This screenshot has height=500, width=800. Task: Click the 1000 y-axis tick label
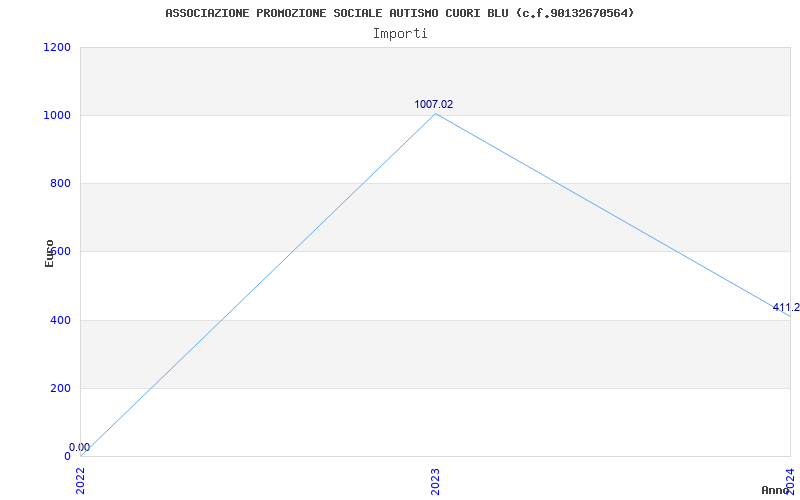[57, 115]
